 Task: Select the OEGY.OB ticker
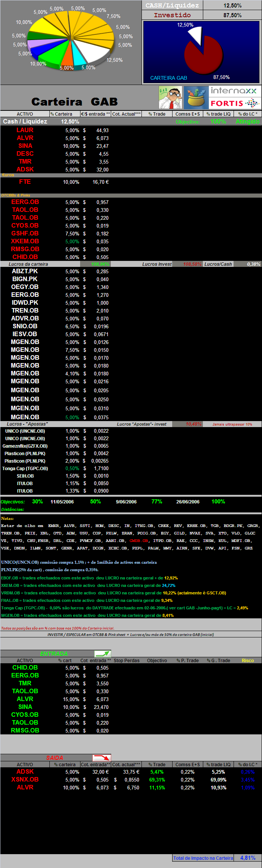[x=25, y=287]
